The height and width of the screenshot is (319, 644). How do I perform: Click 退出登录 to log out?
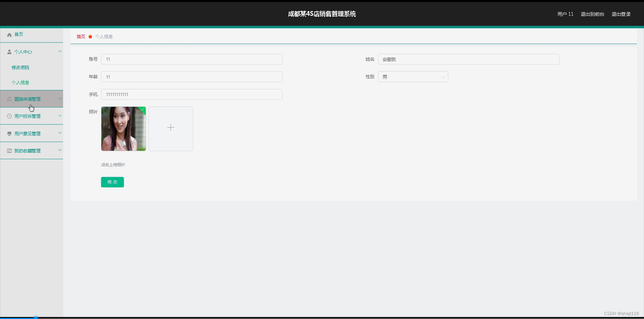621,14
